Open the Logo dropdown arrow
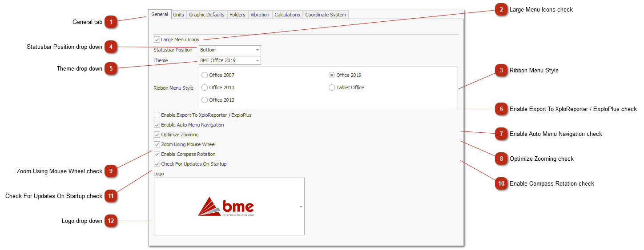The width and height of the screenshot is (644, 250). 301,206
